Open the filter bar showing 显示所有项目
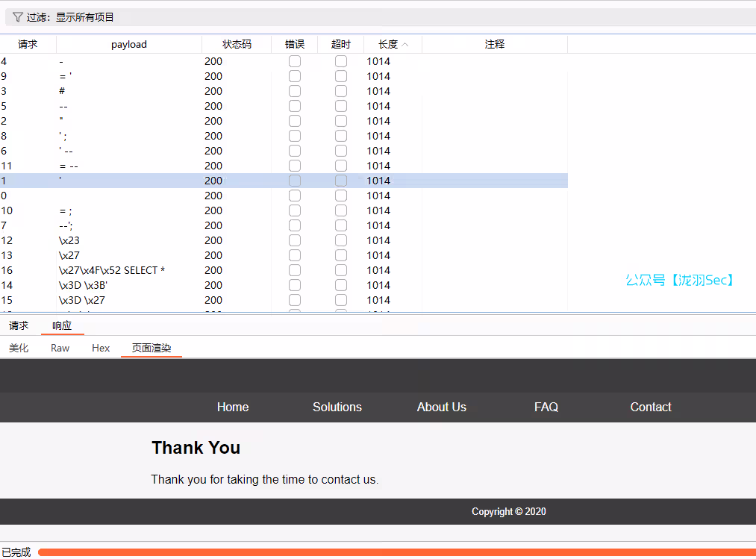756x559 pixels. click(x=373, y=17)
